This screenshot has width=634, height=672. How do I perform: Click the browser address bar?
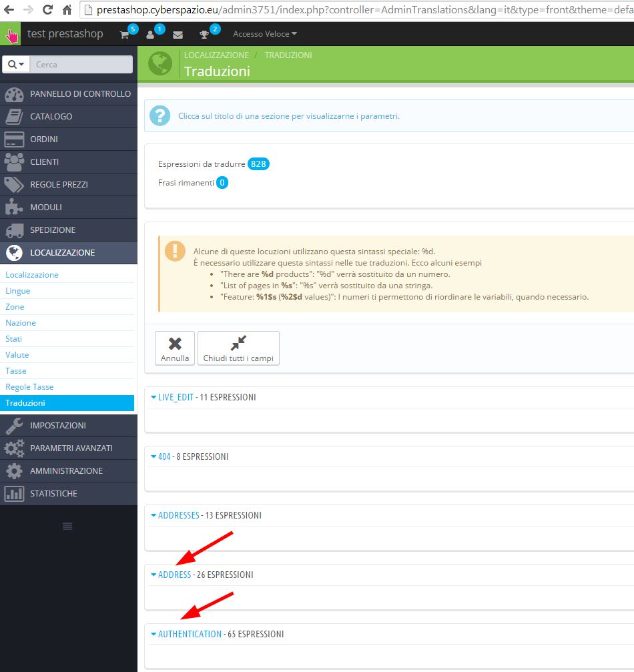358,9
